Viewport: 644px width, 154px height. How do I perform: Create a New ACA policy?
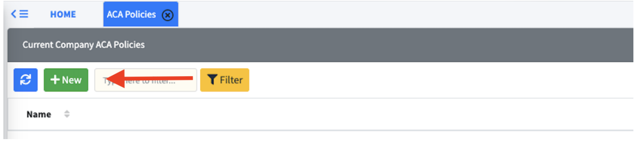click(66, 80)
